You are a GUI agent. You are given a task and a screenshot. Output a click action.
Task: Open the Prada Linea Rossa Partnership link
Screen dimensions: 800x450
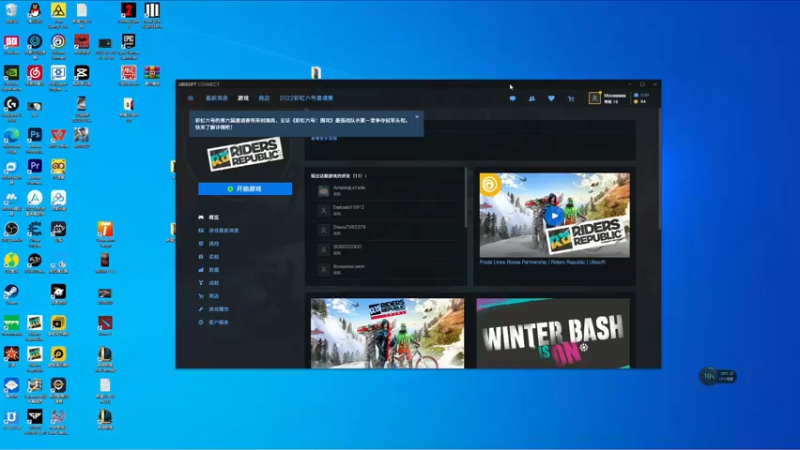tap(542, 262)
